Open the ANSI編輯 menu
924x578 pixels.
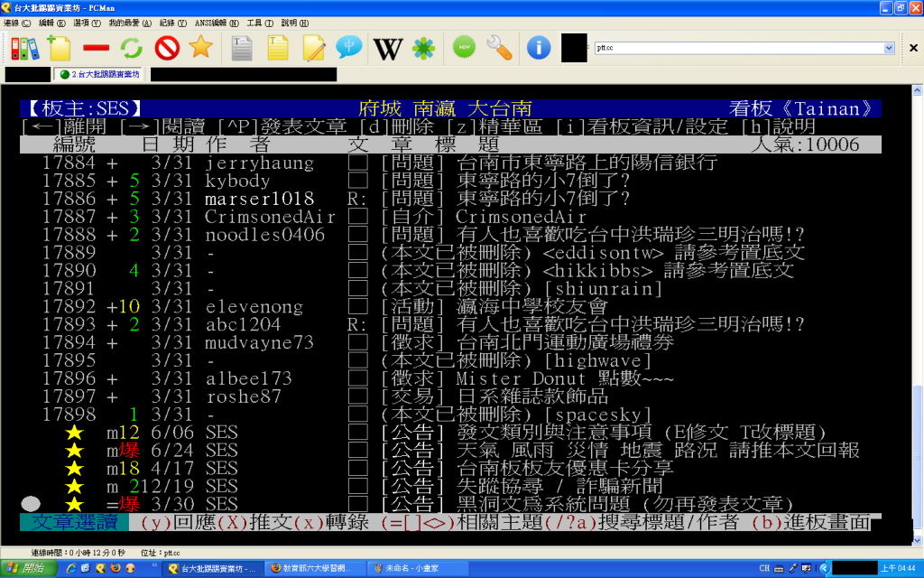tap(216, 22)
